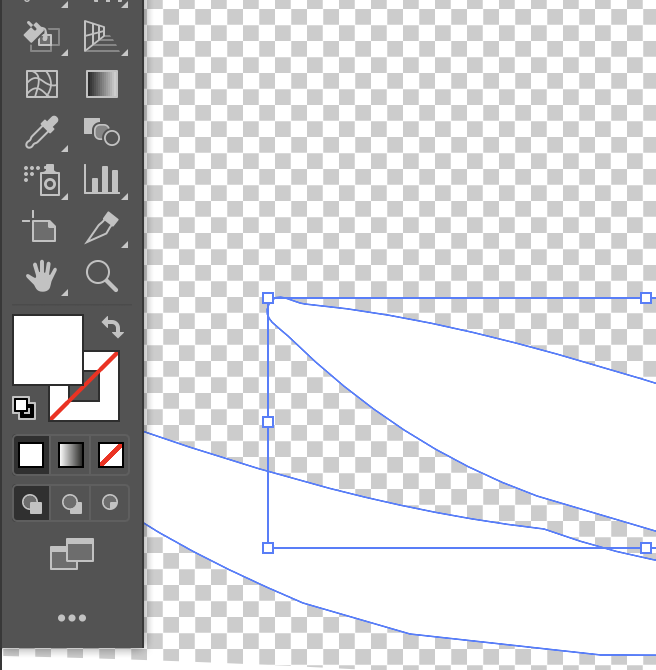This screenshot has height=670, width=656.
Task: Open Edit Toolbar three-dots menu
Action: 72,618
